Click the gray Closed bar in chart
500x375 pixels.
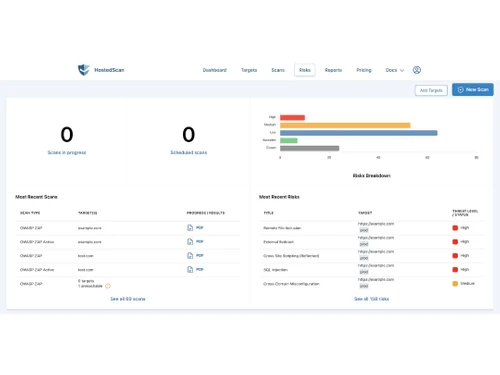(310, 148)
